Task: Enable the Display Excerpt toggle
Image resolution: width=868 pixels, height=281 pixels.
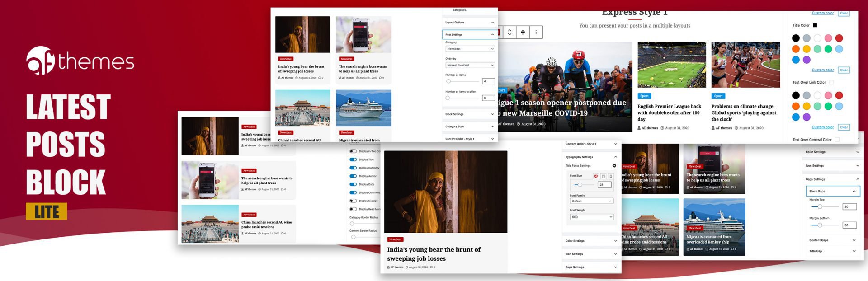Action: 353,201
